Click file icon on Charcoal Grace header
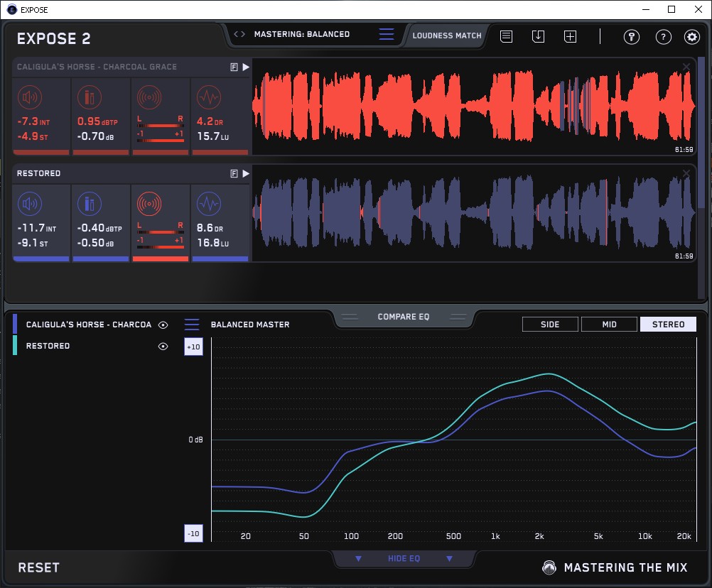Screen dimensions: 712x588 234,67
